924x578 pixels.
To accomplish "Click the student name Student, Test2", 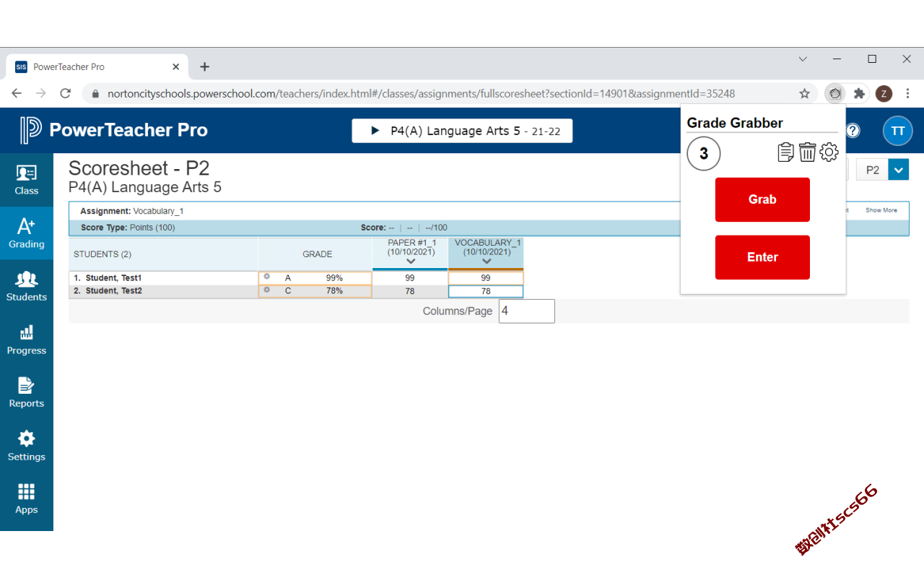I will click(113, 291).
